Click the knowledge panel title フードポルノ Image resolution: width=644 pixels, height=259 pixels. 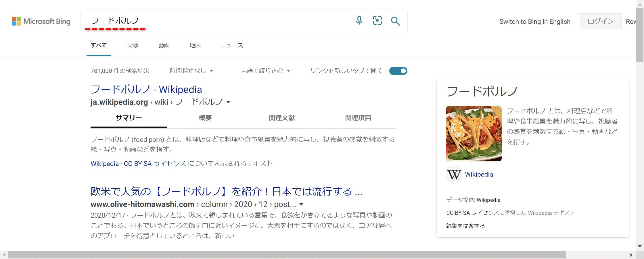pyautogui.click(x=482, y=91)
